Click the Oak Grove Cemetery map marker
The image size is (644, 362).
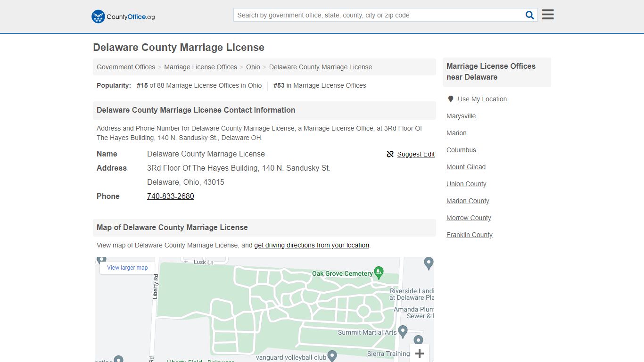[379, 272]
